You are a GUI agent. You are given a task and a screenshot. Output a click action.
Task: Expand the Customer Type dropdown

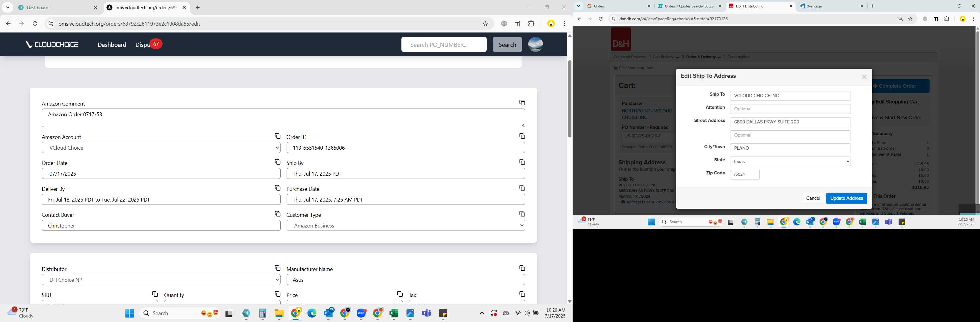tap(406, 225)
